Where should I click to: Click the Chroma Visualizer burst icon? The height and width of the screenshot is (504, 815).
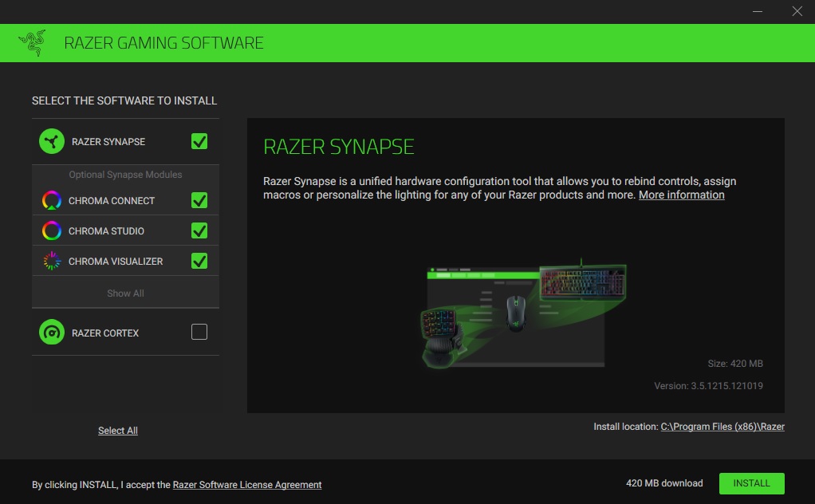[x=52, y=261]
